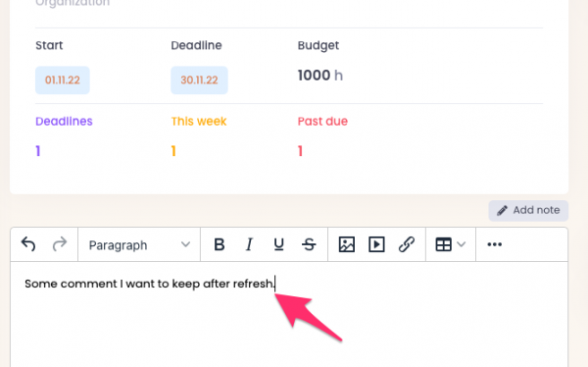Select the This week count
This screenshot has height=367, width=588.
tap(173, 151)
